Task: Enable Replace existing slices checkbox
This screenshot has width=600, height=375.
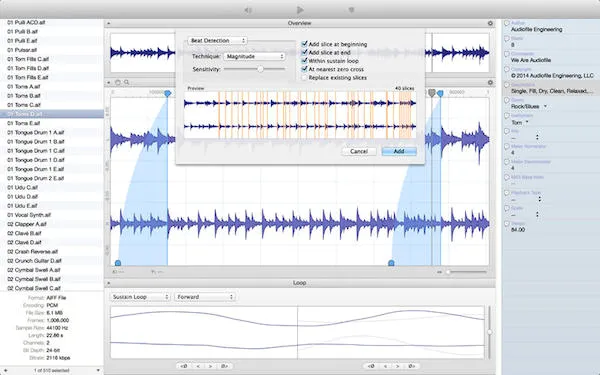Action: coord(305,78)
